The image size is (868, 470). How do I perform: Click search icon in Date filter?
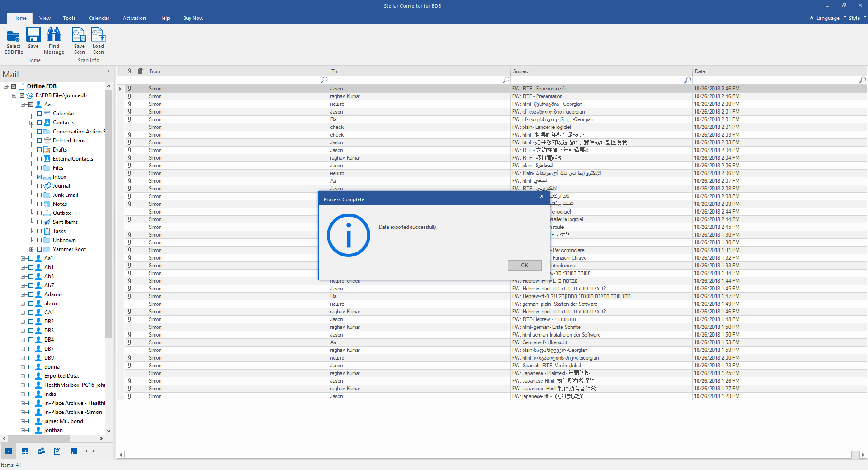coord(863,80)
